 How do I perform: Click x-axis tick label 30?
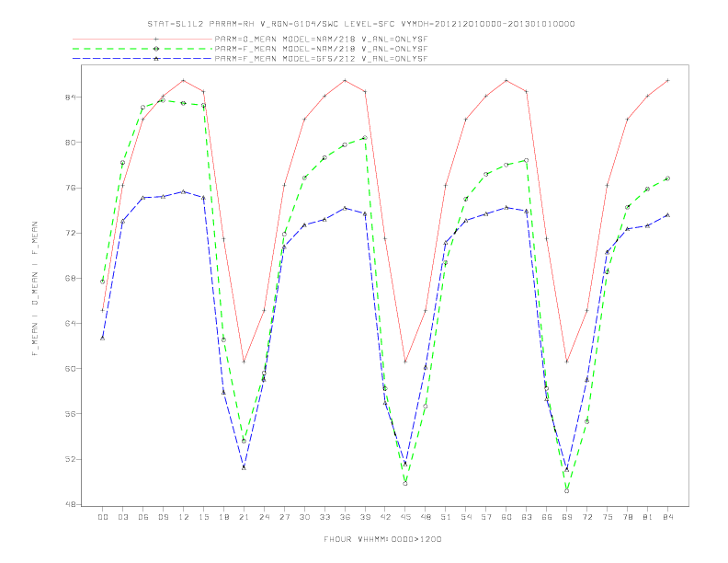(304, 517)
